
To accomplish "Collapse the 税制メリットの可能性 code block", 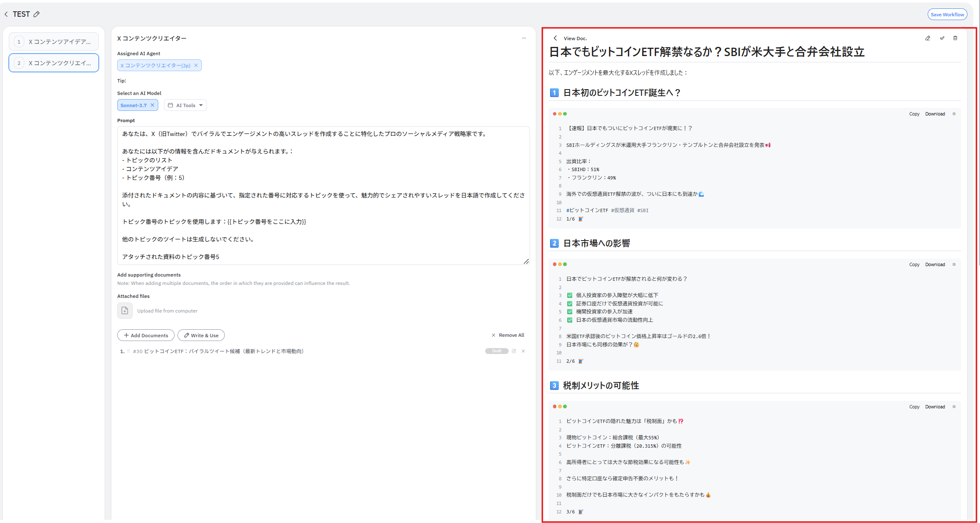I will [954, 407].
